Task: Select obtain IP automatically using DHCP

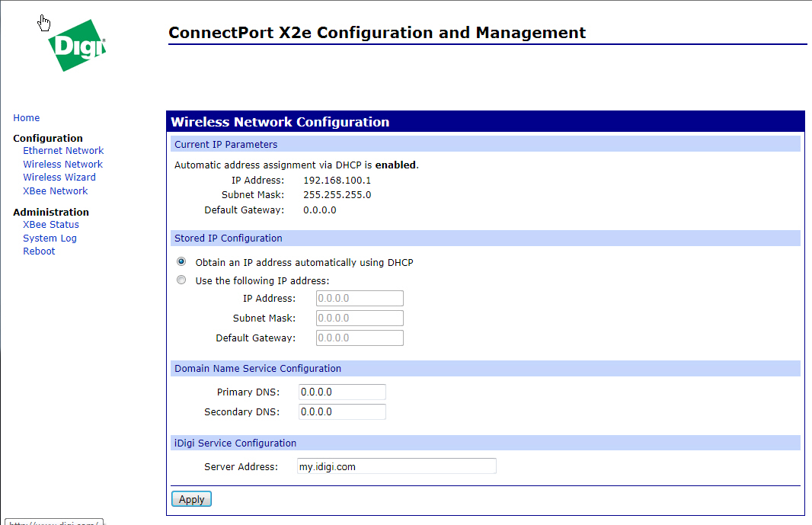Action: (x=181, y=262)
